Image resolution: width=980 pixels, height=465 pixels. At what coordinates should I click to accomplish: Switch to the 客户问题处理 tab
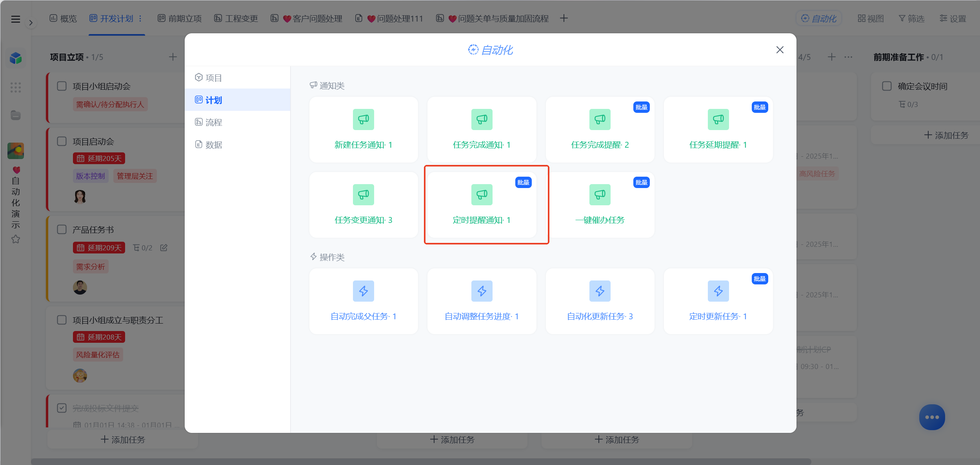point(307,18)
